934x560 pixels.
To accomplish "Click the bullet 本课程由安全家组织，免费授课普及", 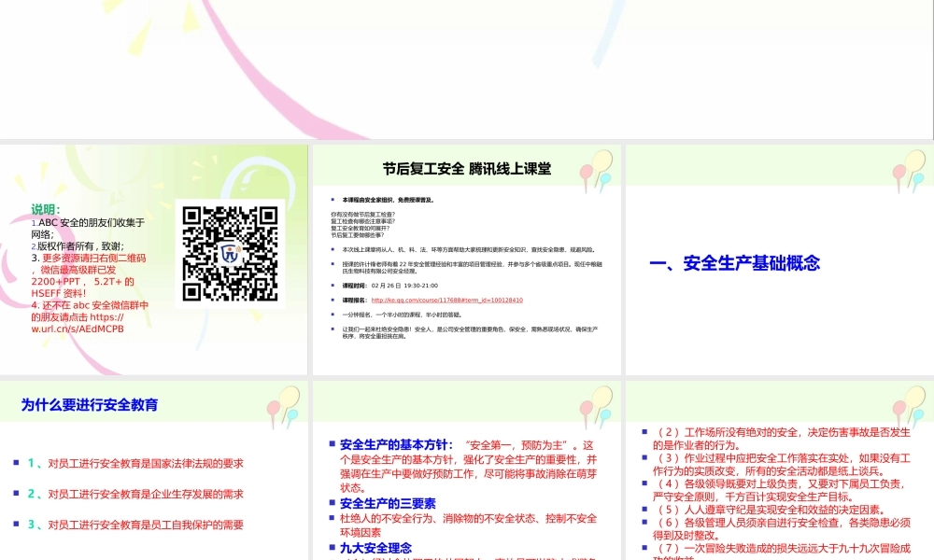I will tap(388, 200).
